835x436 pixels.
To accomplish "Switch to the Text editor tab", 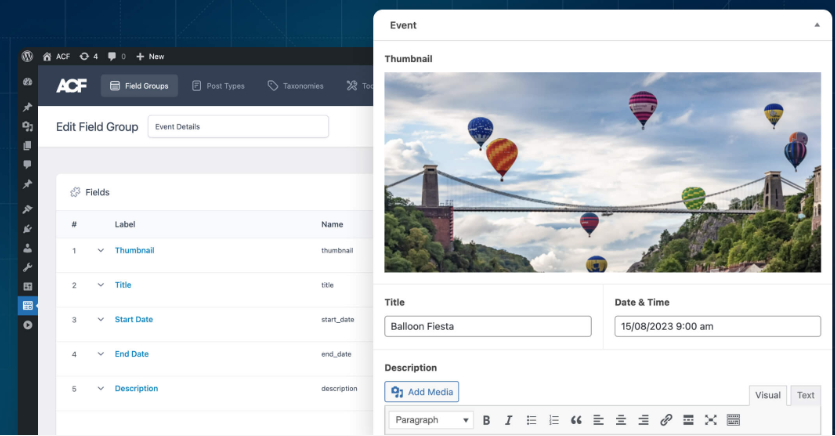I will (805, 395).
